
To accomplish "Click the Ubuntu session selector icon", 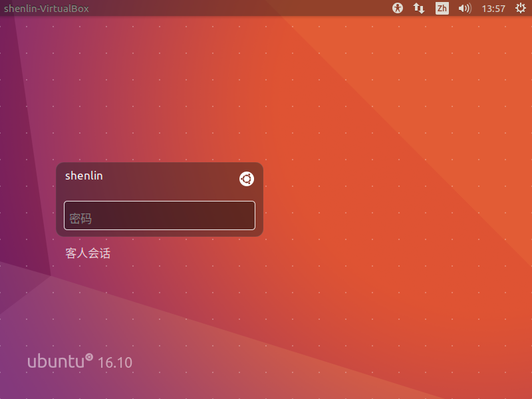I will tap(247, 179).
